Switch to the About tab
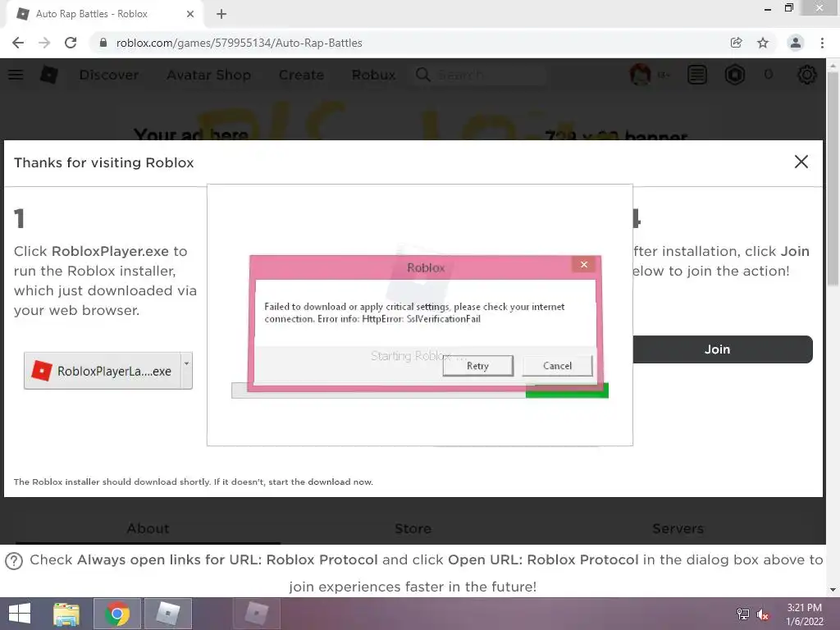The image size is (840, 630). (x=148, y=529)
